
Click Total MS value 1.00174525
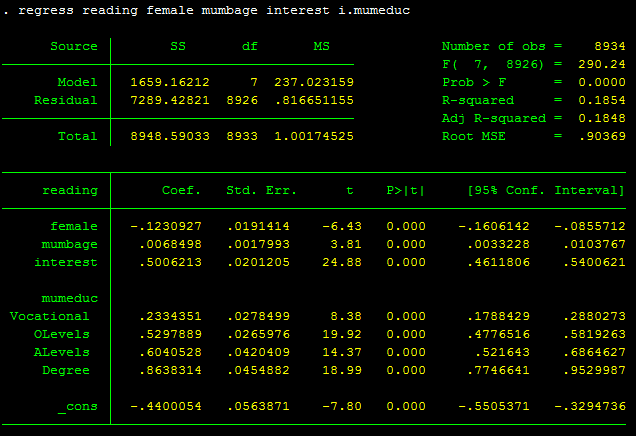click(x=314, y=136)
